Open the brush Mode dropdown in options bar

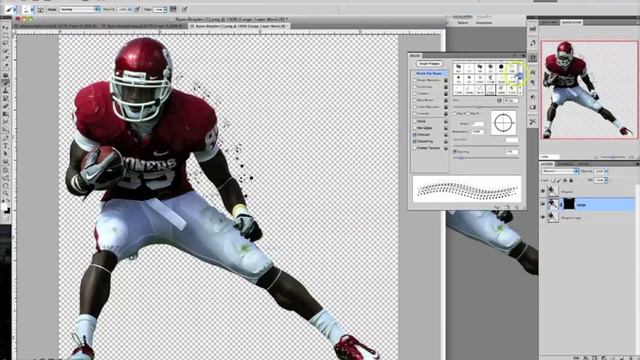[x=79, y=9]
